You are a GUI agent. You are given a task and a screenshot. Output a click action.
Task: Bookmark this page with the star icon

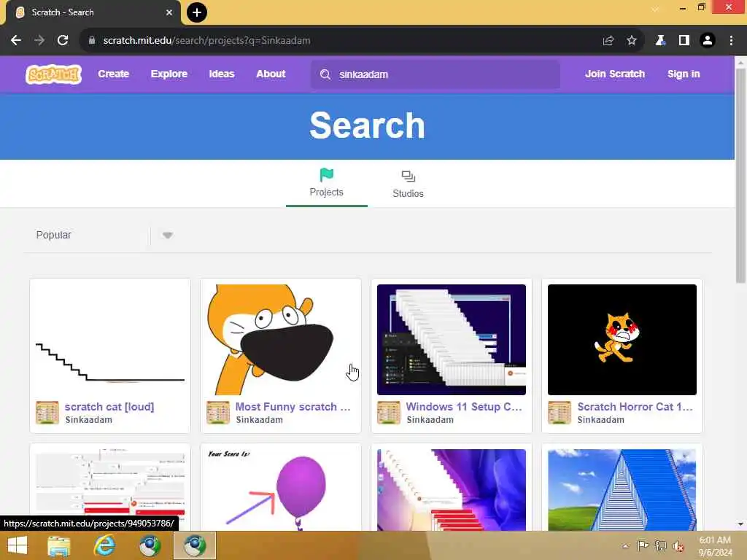pos(632,41)
